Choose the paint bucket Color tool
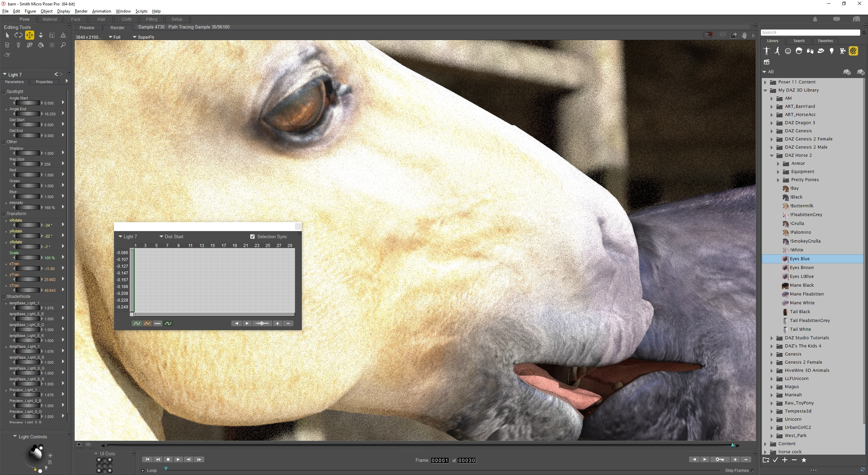868x475 pixels. 41,45
